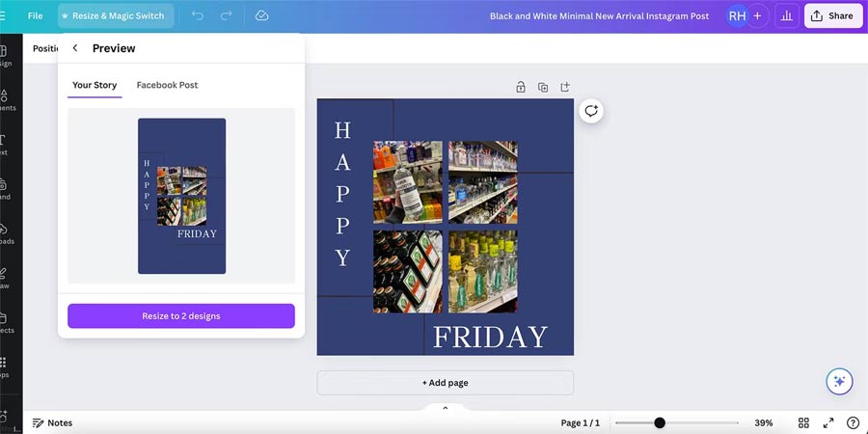Image resolution: width=868 pixels, height=434 pixels.
Task: Click the 39% zoom level
Action: point(764,423)
